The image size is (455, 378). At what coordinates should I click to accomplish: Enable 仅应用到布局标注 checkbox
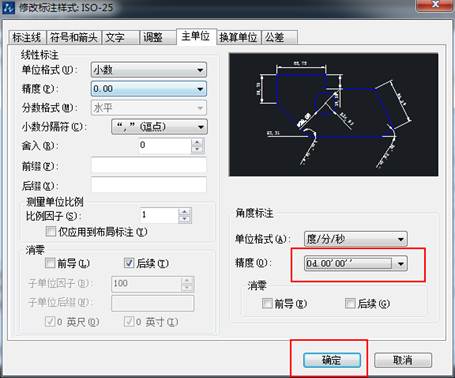pos(51,231)
